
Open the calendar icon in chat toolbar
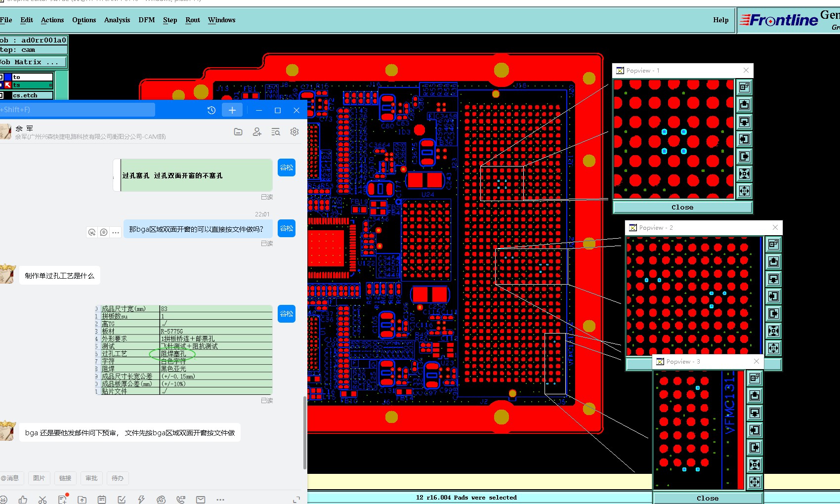(x=102, y=500)
